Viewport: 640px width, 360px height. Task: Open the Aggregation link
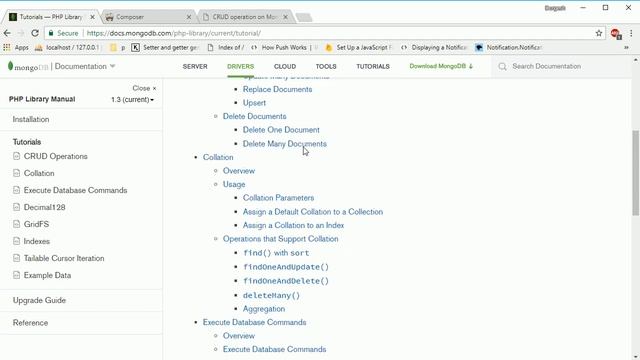(264, 309)
